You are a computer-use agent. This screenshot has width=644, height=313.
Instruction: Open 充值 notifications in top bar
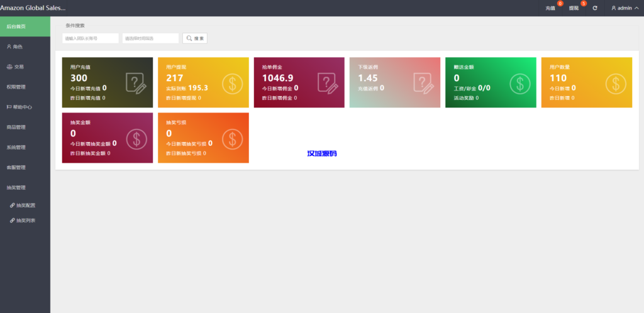click(x=551, y=8)
